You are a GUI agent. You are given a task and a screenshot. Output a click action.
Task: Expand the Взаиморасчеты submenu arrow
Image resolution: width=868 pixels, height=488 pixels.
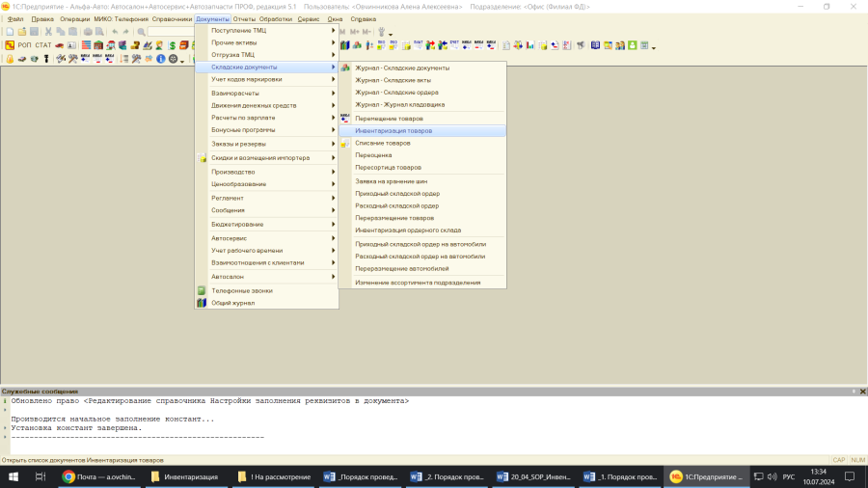tap(334, 93)
